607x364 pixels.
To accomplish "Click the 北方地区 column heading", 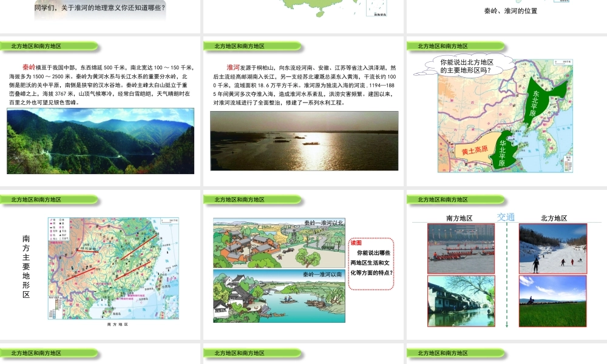I will 554,218.
